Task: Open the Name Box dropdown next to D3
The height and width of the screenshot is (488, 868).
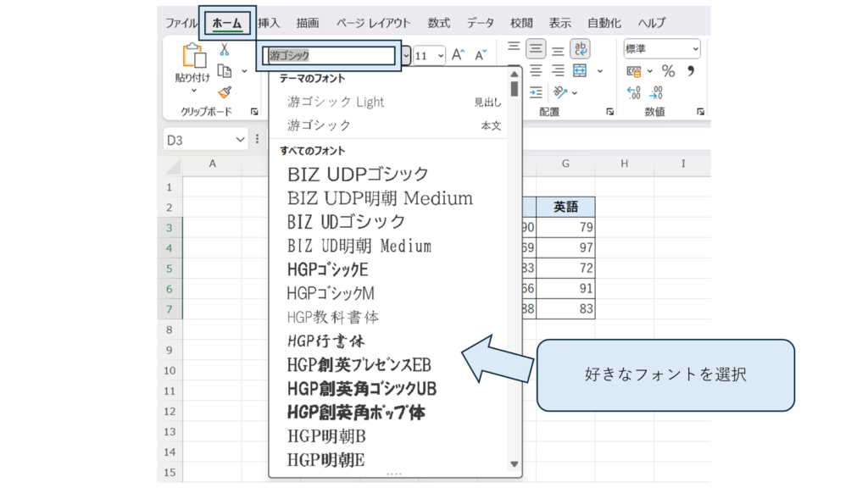Action: coord(240,140)
